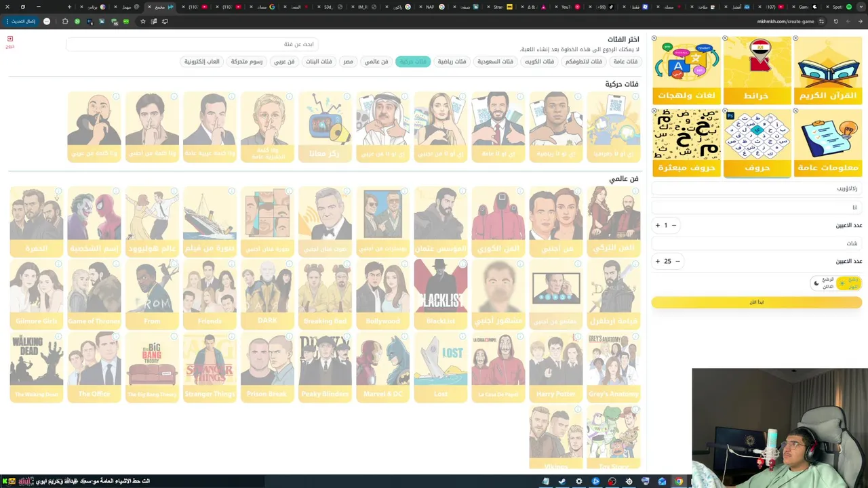Image resolution: width=868 pixels, height=488 pixels.
Task: Click the first team name field
Action: click(756, 207)
